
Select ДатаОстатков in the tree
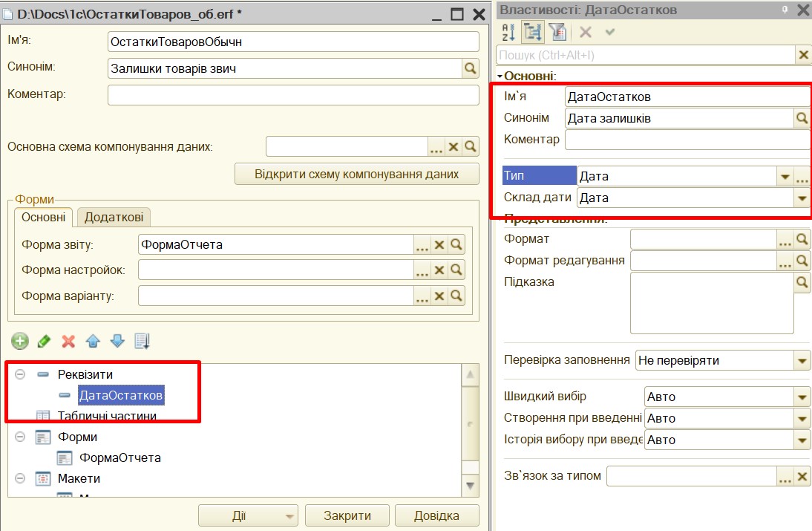(121, 395)
